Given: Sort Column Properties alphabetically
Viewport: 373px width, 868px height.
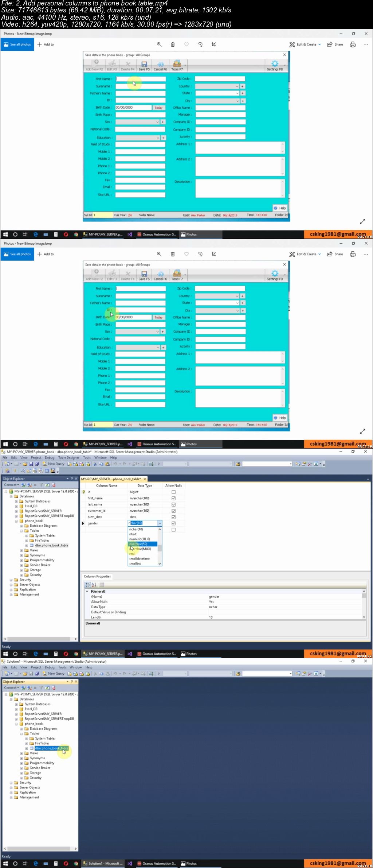Looking at the screenshot, I should click(94, 585).
